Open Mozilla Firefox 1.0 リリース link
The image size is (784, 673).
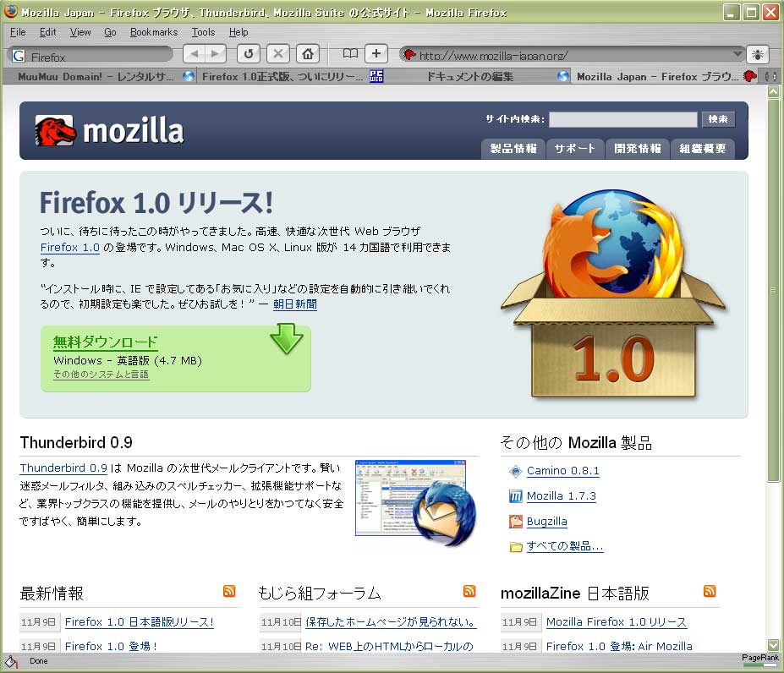617,622
